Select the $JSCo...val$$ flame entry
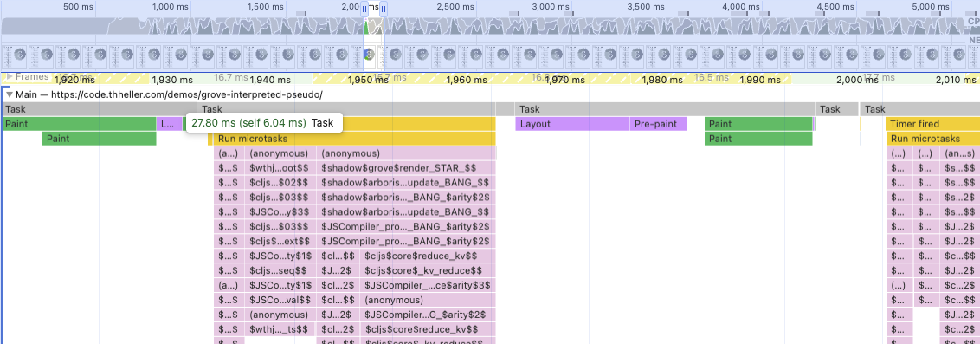Image resolution: width=980 pixels, height=344 pixels. [x=280, y=300]
